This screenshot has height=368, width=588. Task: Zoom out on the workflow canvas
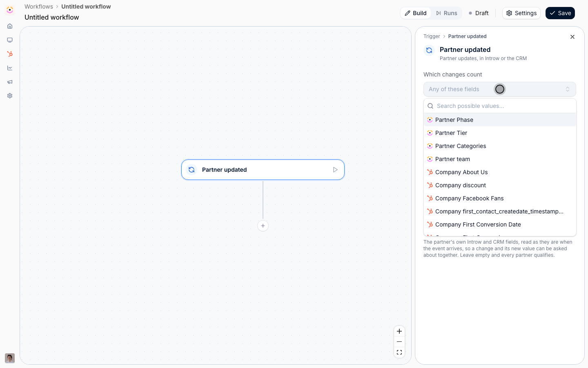pos(399,342)
